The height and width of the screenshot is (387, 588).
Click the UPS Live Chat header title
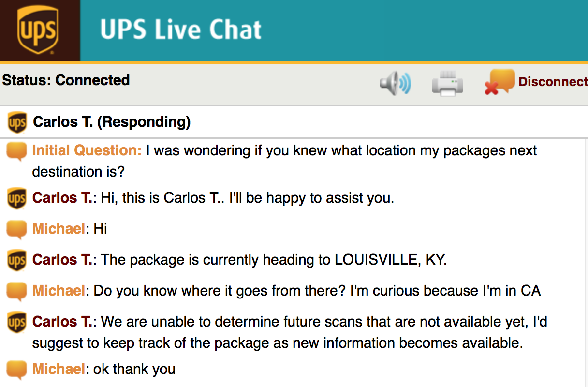[181, 29]
